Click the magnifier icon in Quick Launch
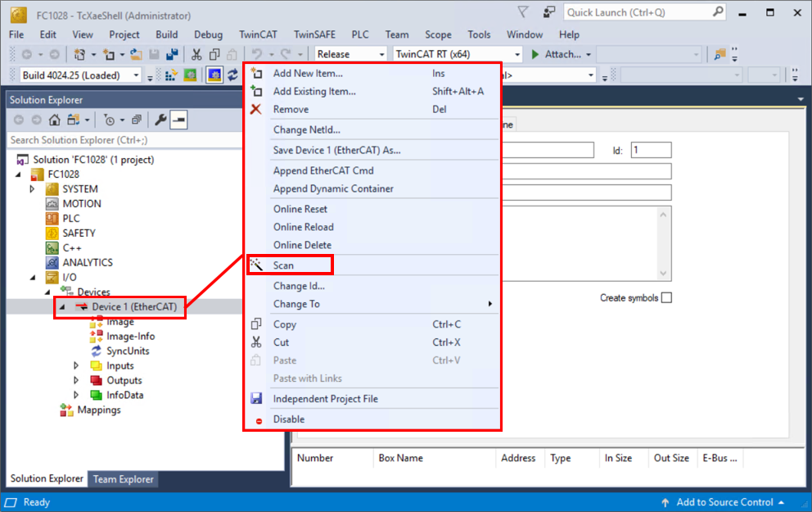Screen dimensions: 812x512 718,12
